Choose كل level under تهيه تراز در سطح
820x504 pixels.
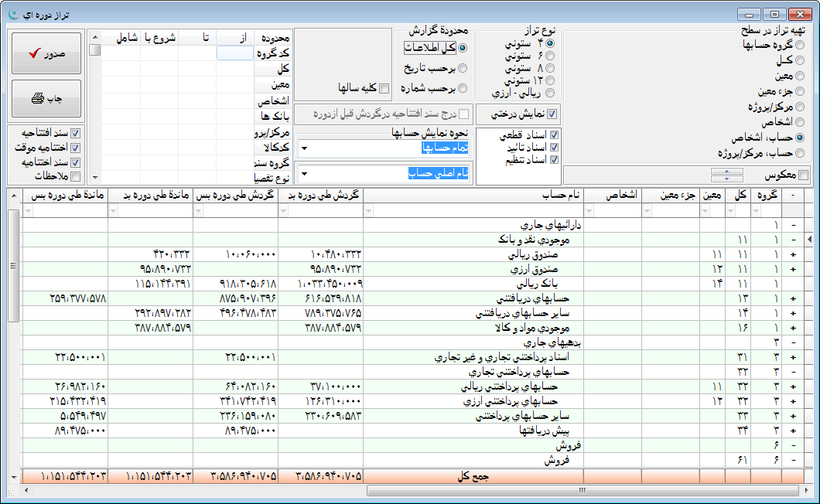pos(799,61)
